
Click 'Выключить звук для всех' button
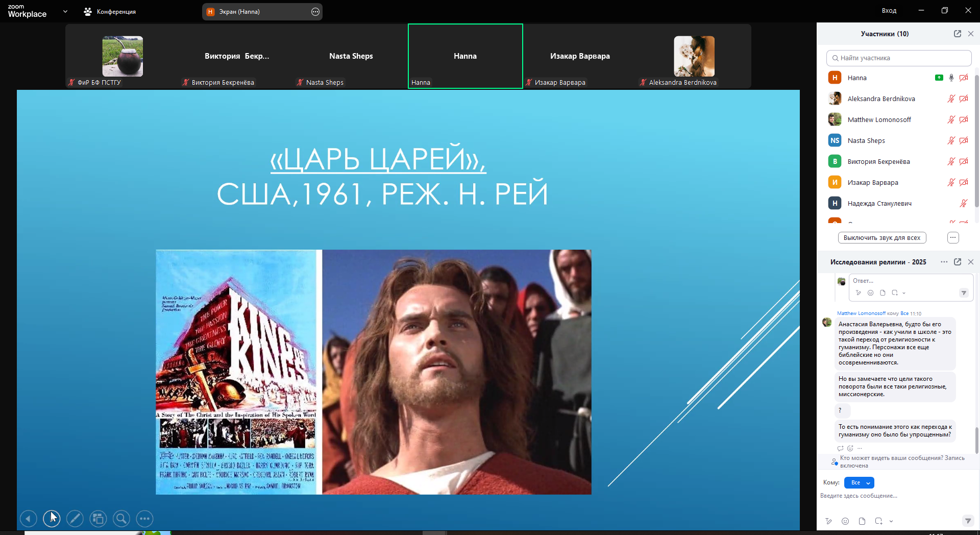click(x=882, y=237)
